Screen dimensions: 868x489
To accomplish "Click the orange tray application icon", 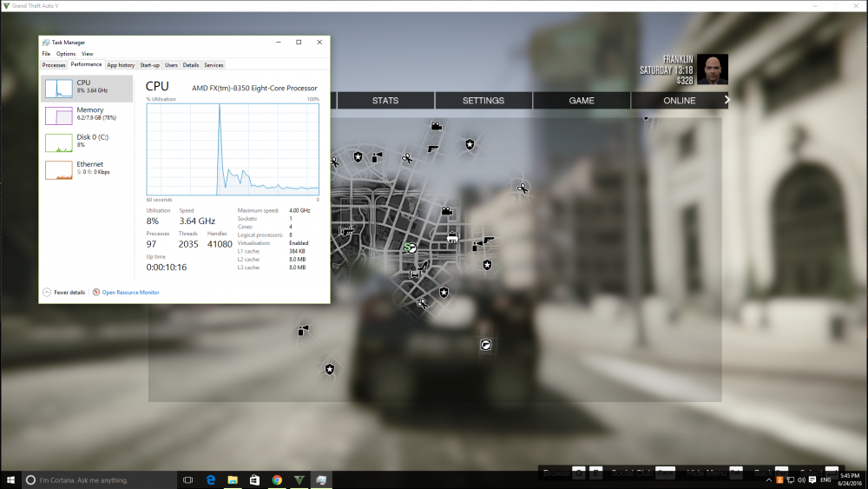I will tap(779, 480).
